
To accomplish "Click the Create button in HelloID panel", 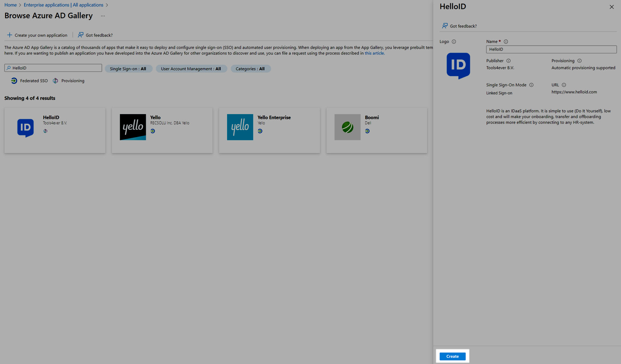I will [452, 356].
